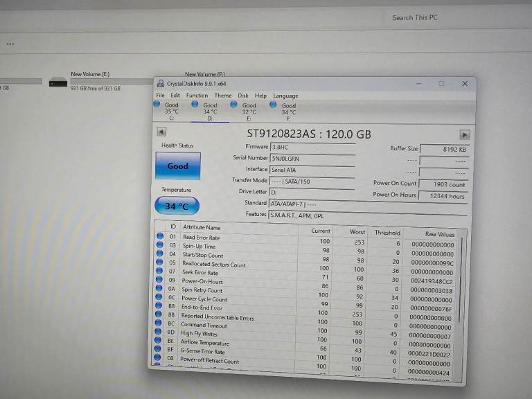Screen dimensions: 532x399
Task: Click the status icon of Airflow Temperature
Action: pos(158,340)
